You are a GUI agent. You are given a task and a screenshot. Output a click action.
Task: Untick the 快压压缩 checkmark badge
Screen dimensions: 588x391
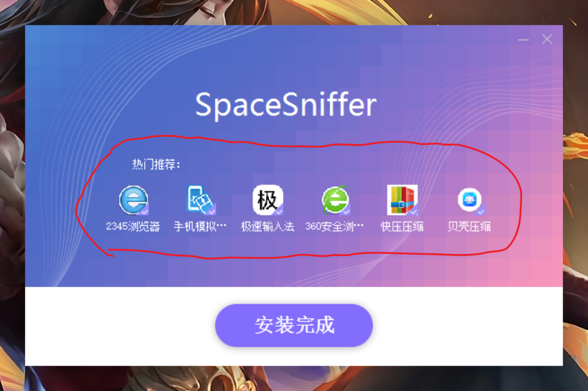(x=414, y=211)
